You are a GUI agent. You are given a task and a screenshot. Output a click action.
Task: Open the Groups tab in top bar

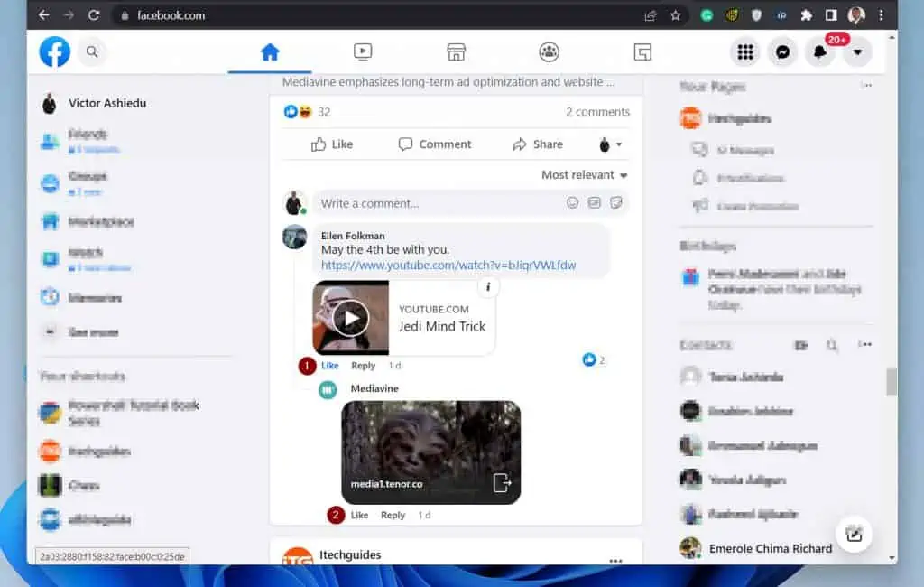click(x=550, y=52)
